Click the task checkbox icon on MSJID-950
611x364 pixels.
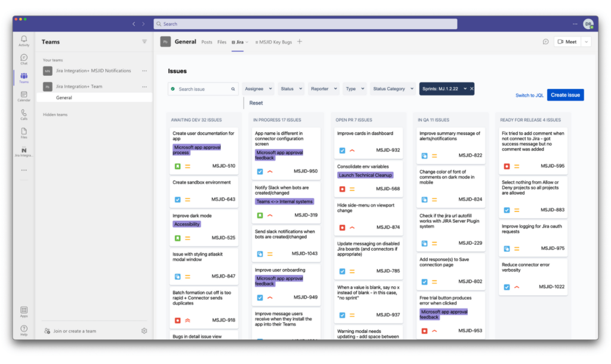click(x=260, y=171)
